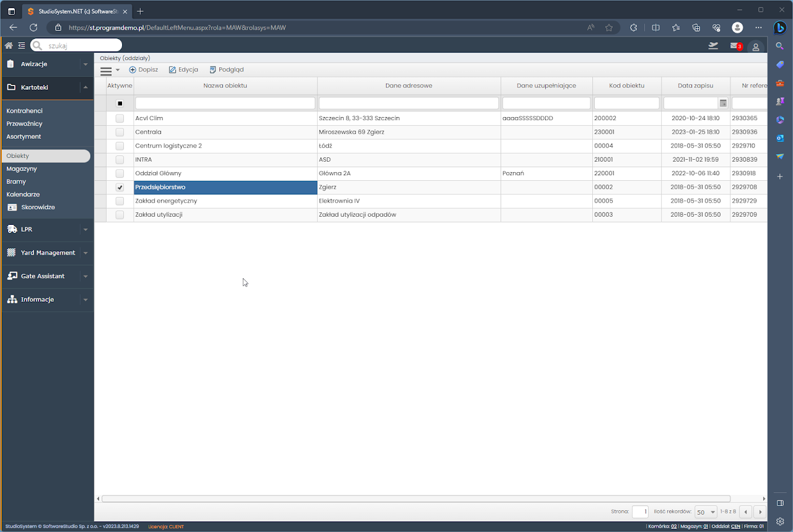Click the Dopisz add button
Viewport: 793px width, 532px height.
143,70
